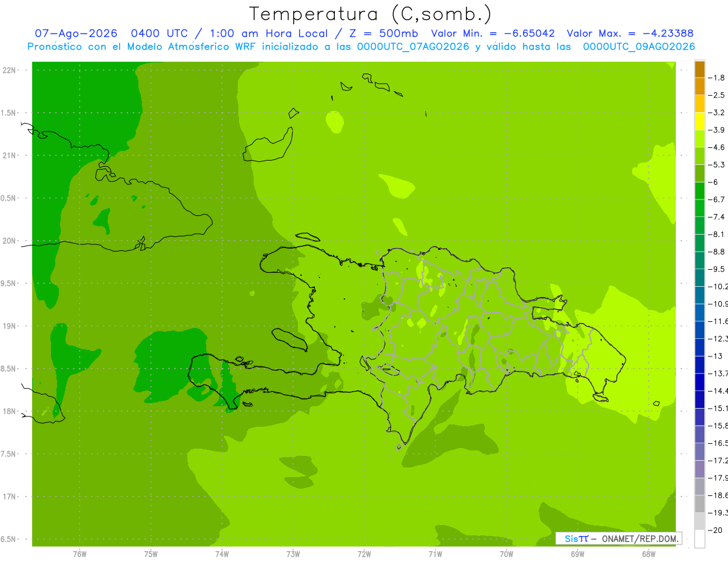Click the "Valor Min. = -6.65042" readout

(x=493, y=33)
